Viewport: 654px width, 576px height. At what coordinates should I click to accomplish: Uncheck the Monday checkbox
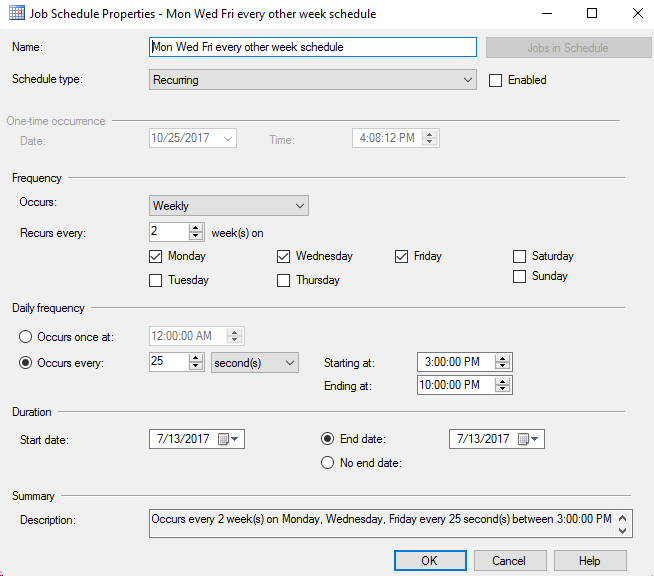(155, 256)
